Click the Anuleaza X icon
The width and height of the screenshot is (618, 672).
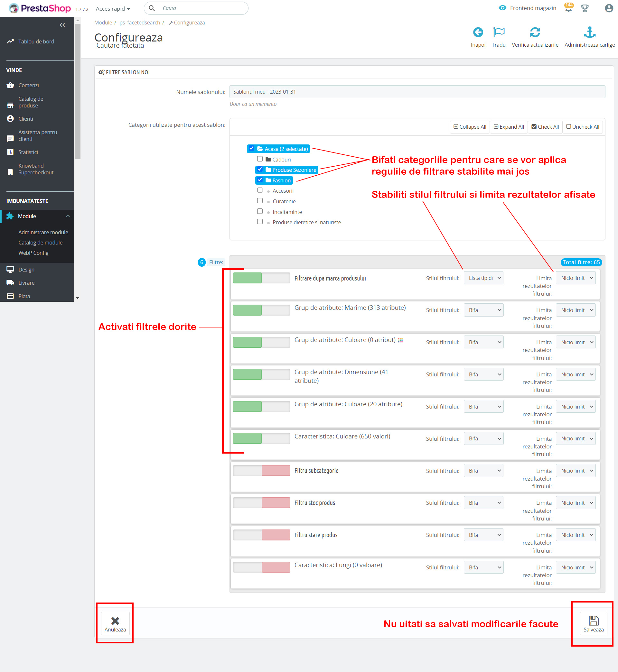pos(115,621)
